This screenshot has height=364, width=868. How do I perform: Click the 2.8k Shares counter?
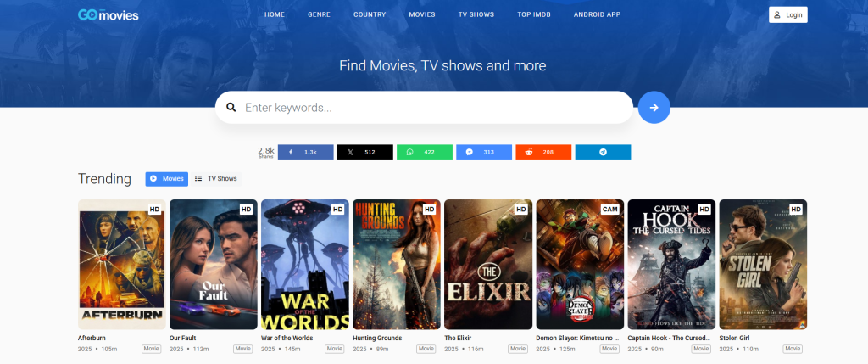266,152
